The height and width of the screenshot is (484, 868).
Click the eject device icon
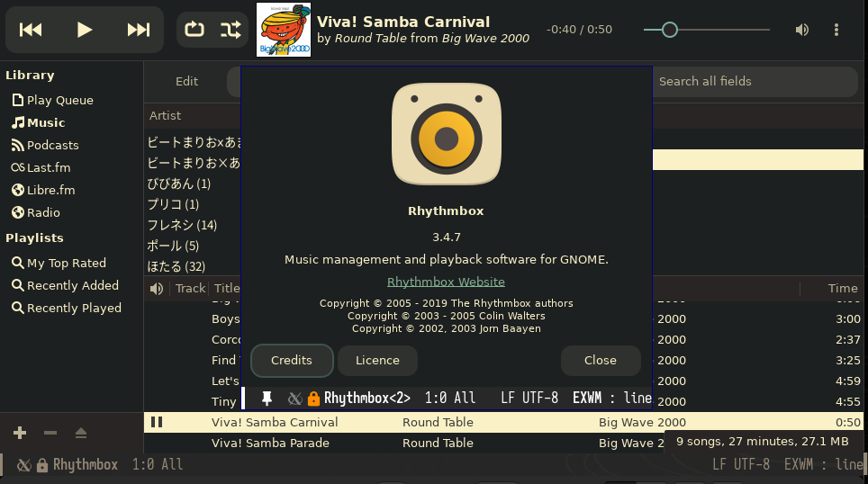[x=81, y=433]
